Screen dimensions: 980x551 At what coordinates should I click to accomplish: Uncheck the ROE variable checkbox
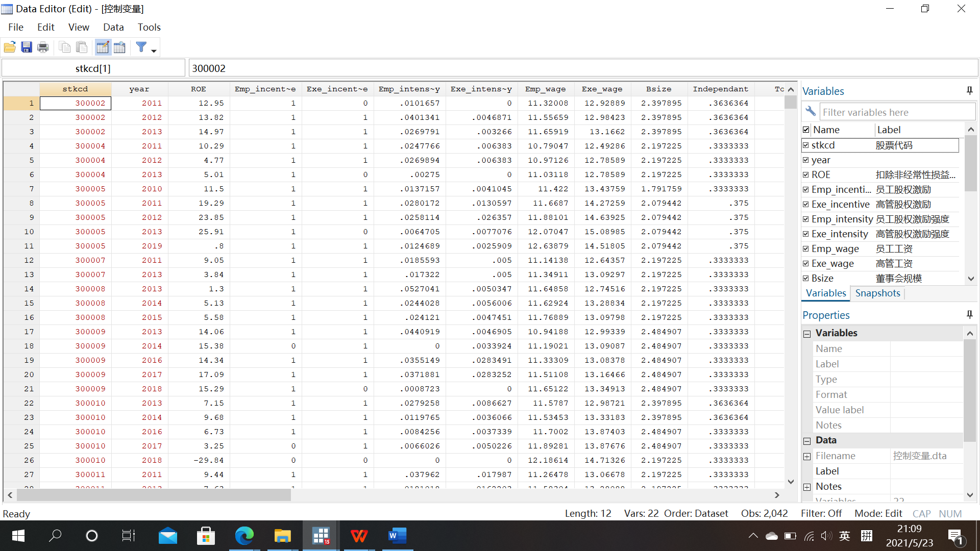coord(806,175)
